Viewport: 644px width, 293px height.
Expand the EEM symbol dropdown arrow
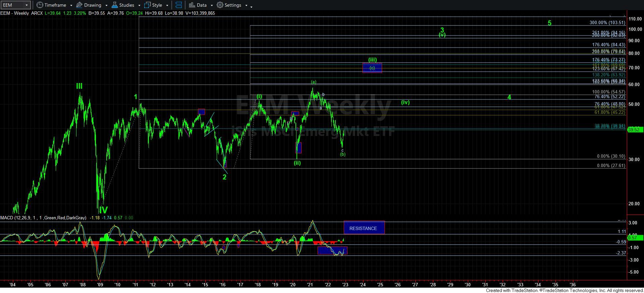26,5
